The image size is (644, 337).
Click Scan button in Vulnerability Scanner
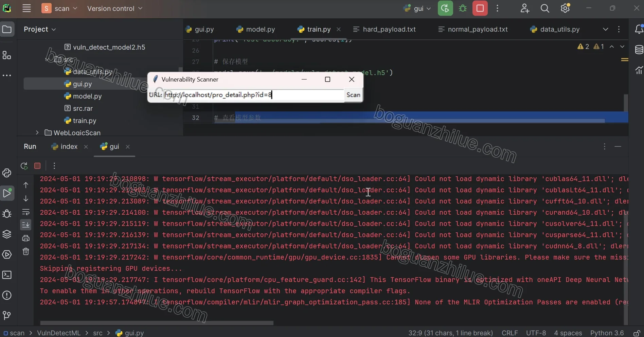click(x=353, y=95)
